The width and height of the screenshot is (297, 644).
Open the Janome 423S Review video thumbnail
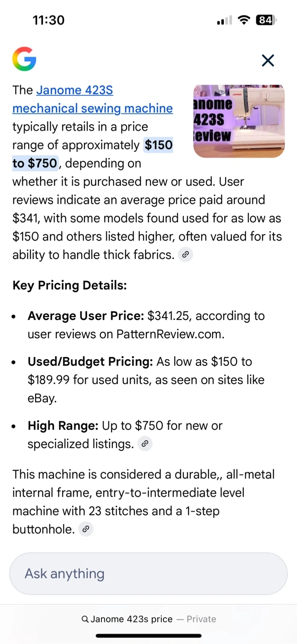click(x=239, y=121)
